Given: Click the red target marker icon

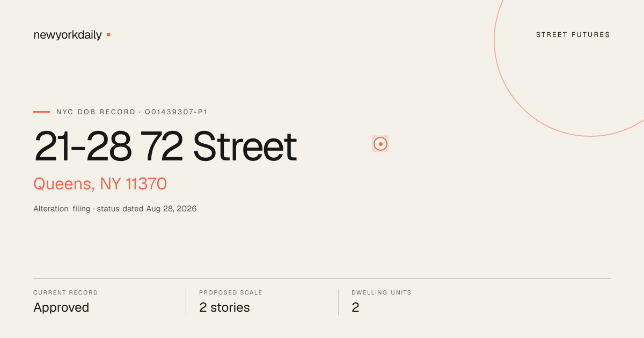Looking at the screenshot, I should click(x=380, y=144).
